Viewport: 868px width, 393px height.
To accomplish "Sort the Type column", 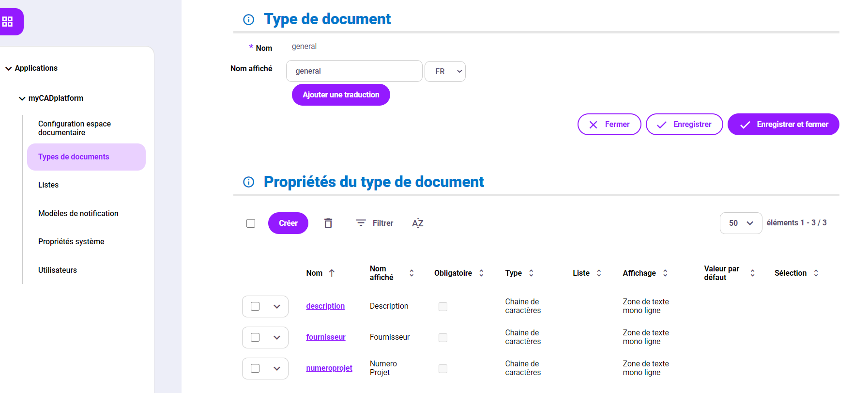I will coord(531,273).
